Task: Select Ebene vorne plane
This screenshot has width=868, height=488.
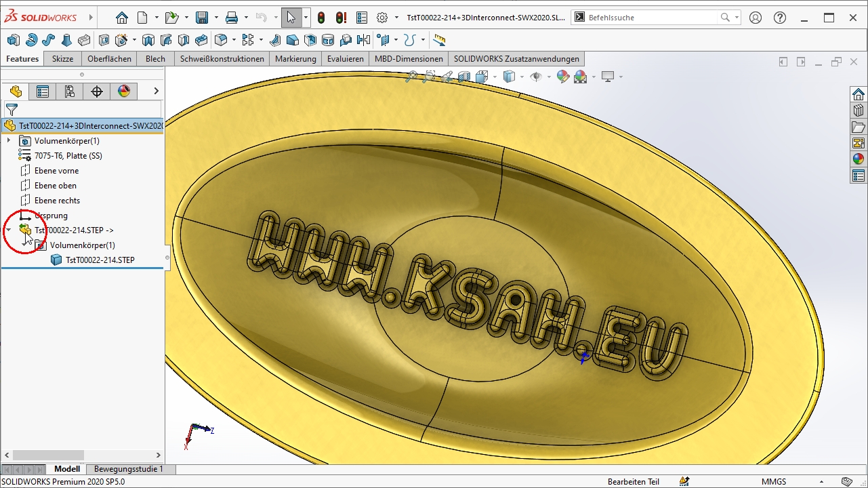Action: click(x=56, y=171)
